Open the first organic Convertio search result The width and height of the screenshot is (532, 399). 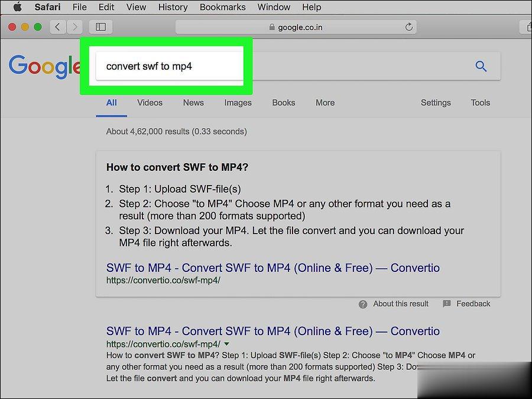click(273, 331)
